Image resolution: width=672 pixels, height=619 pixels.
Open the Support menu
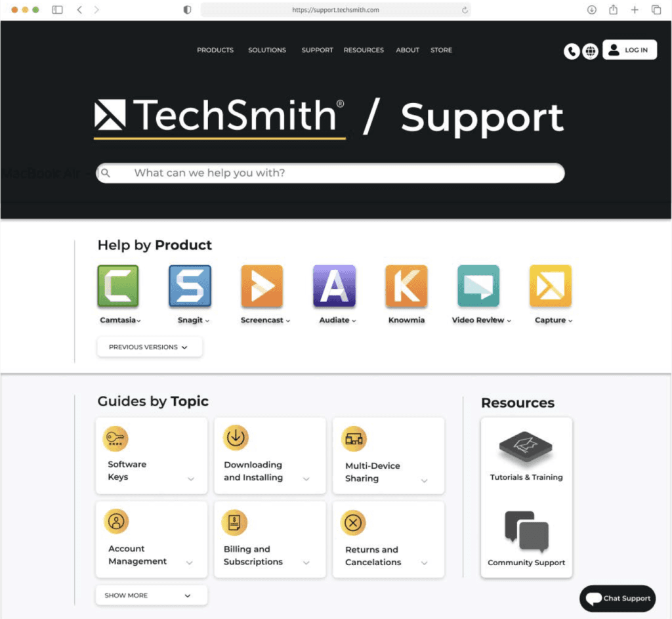coord(317,50)
